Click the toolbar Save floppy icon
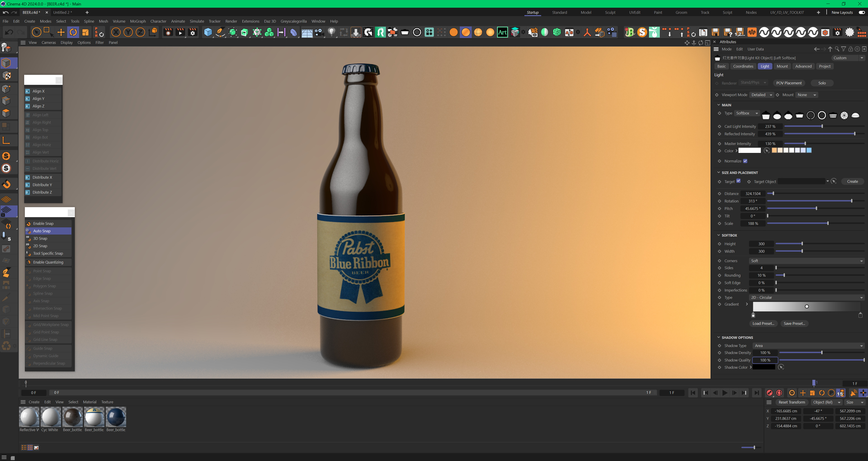Screen dimensions: 868x461 [715, 32]
